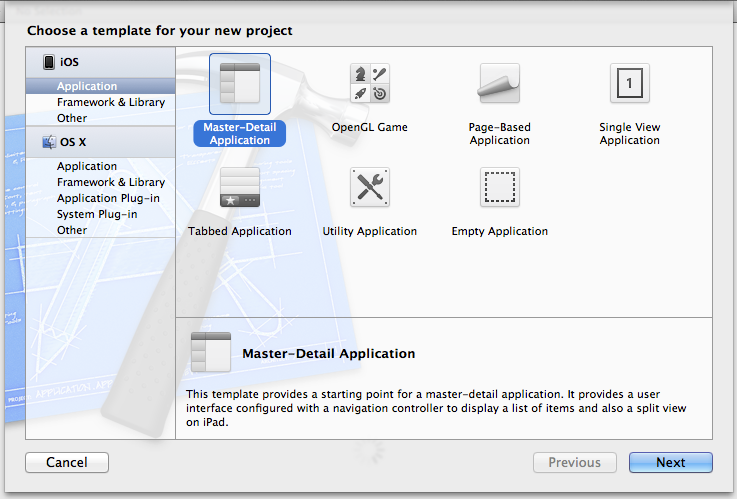Select the Single View Application icon
737x499 pixels.
pos(630,83)
